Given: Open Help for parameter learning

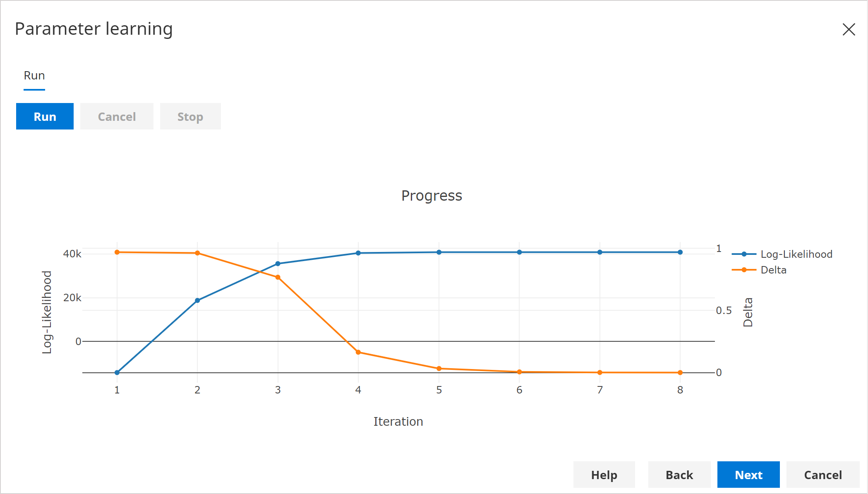Looking at the screenshot, I should (604, 475).
